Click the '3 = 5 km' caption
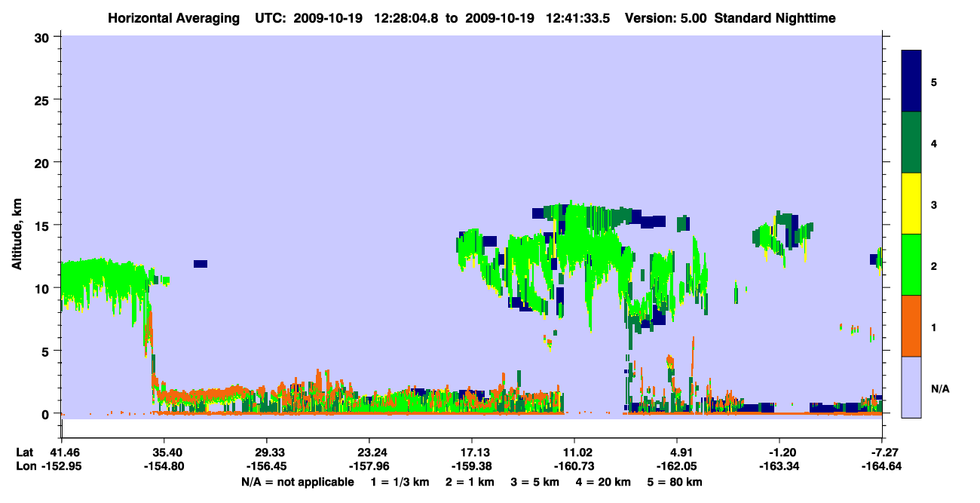The width and height of the screenshot is (980, 503). click(x=534, y=482)
